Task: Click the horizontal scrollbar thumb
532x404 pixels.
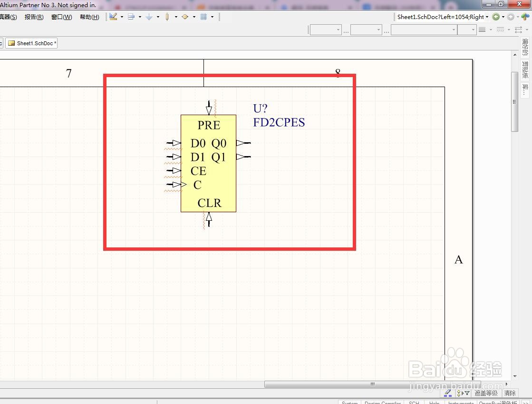Action: click(x=373, y=384)
